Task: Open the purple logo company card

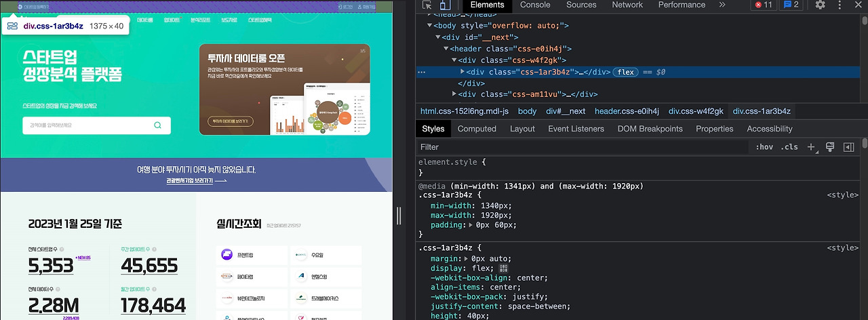Action: point(251,256)
